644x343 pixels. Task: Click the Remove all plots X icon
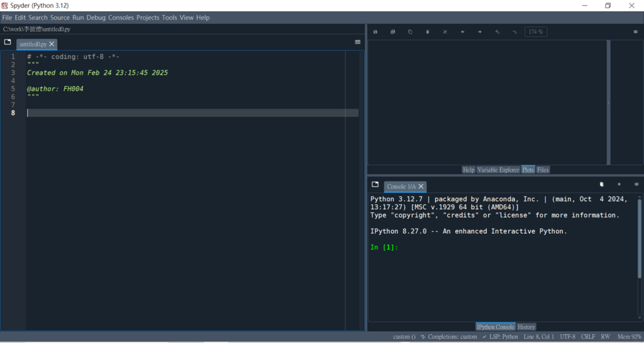[445, 31]
